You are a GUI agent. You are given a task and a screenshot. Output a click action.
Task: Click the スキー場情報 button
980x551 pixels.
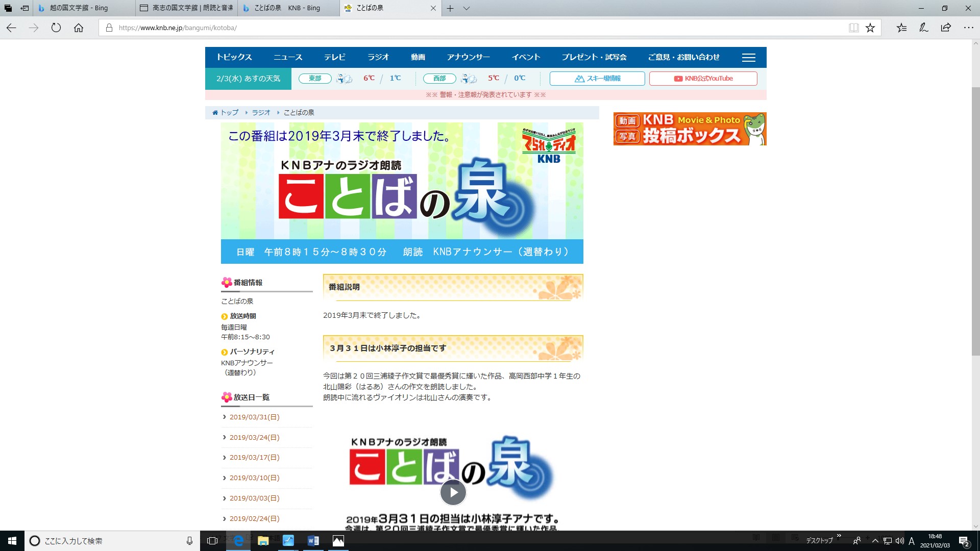(597, 79)
